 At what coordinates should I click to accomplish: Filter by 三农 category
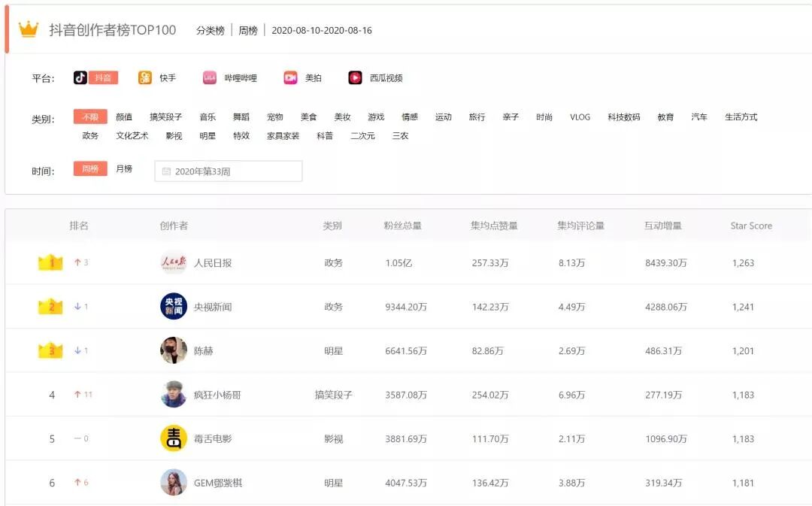click(x=400, y=135)
